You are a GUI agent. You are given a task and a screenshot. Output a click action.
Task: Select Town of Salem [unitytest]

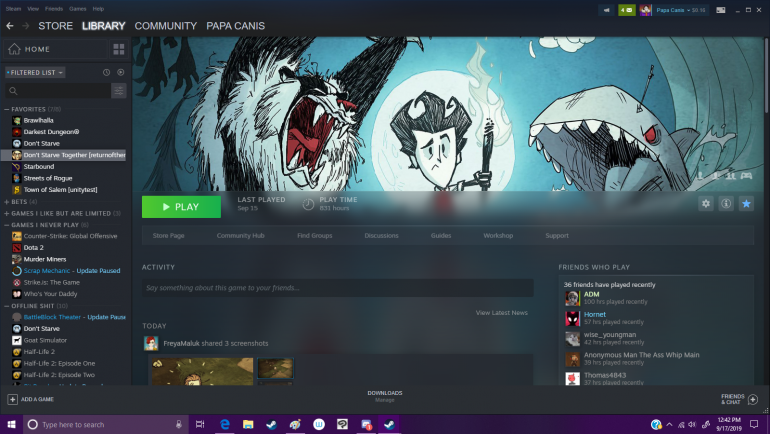pyautogui.click(x=60, y=190)
